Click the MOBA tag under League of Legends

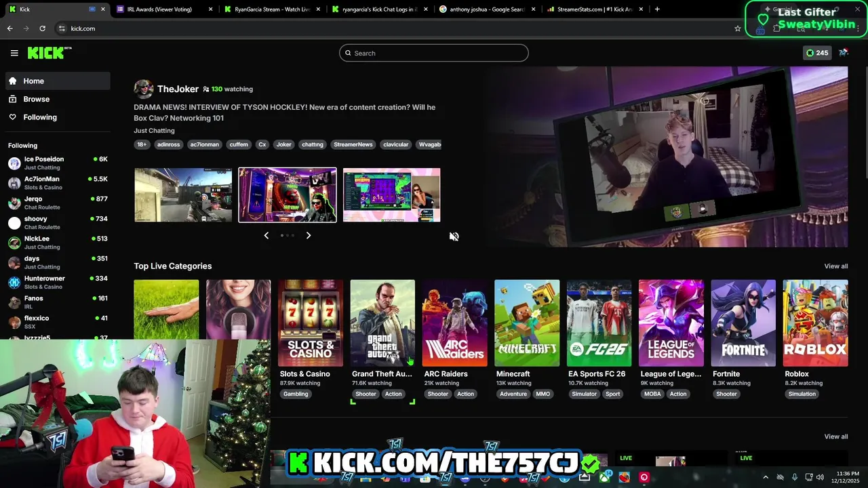tap(652, 394)
